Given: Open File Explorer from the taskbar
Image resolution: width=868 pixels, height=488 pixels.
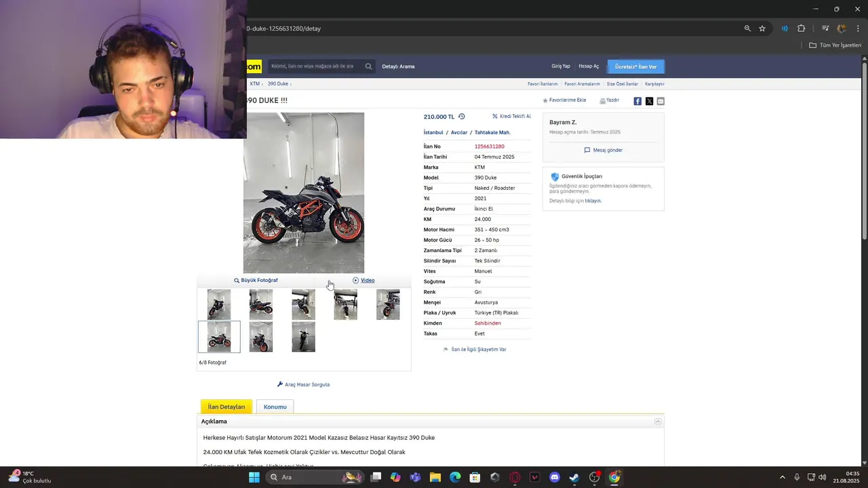Looking at the screenshot, I should pos(435,477).
